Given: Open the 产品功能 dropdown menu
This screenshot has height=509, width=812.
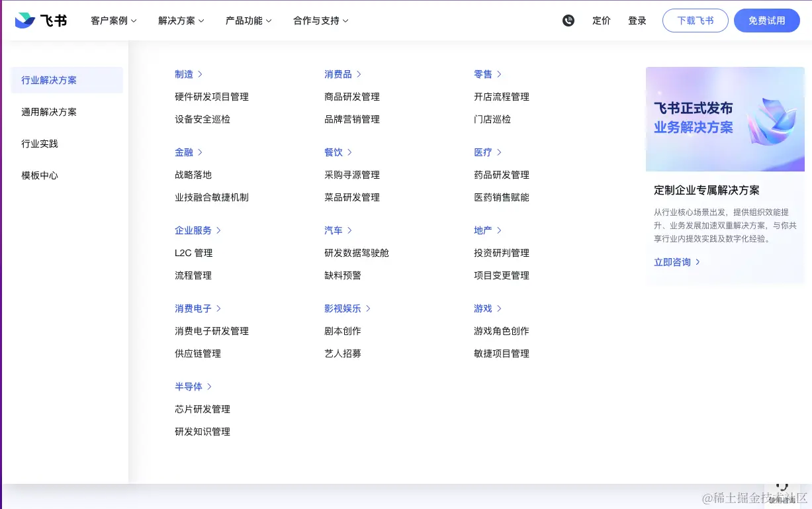Looking at the screenshot, I should [249, 21].
